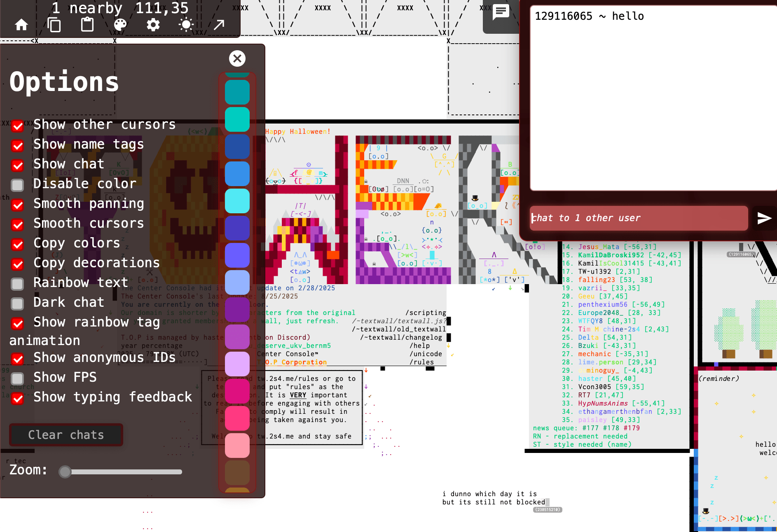This screenshot has width=777, height=532.
Task: Uncheck Show other cursors
Action: click(17, 126)
